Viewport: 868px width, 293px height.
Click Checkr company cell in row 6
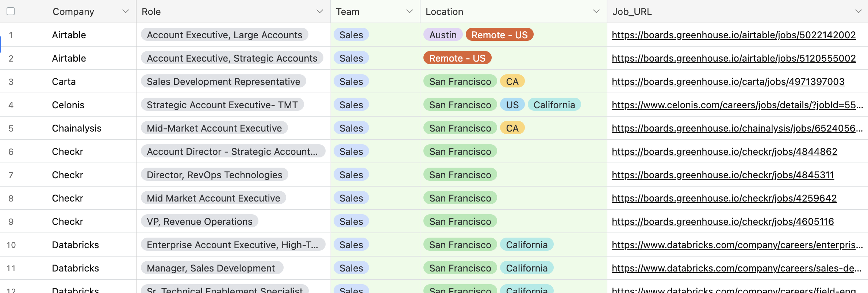(x=68, y=152)
